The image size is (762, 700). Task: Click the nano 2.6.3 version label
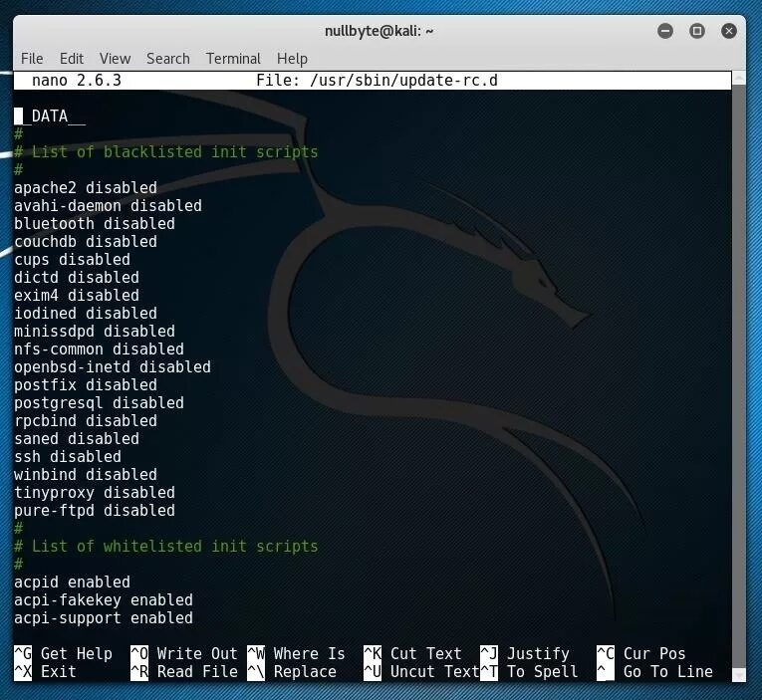pyautogui.click(x=77, y=81)
